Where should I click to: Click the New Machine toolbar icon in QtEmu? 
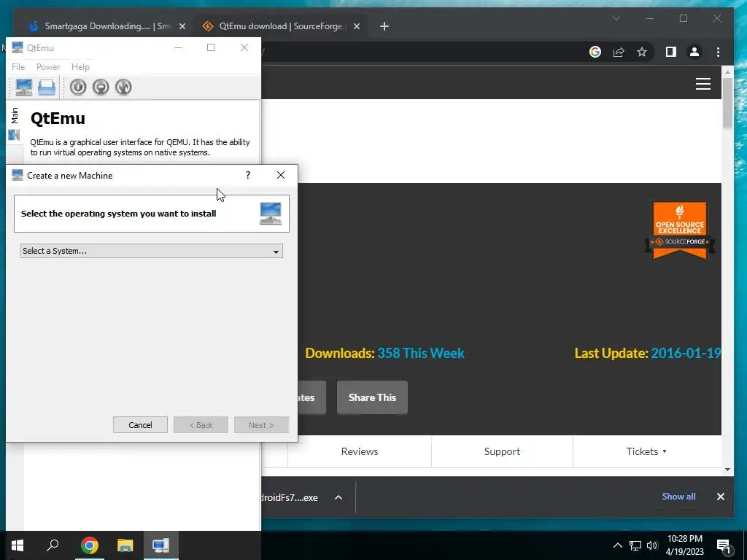click(24, 87)
